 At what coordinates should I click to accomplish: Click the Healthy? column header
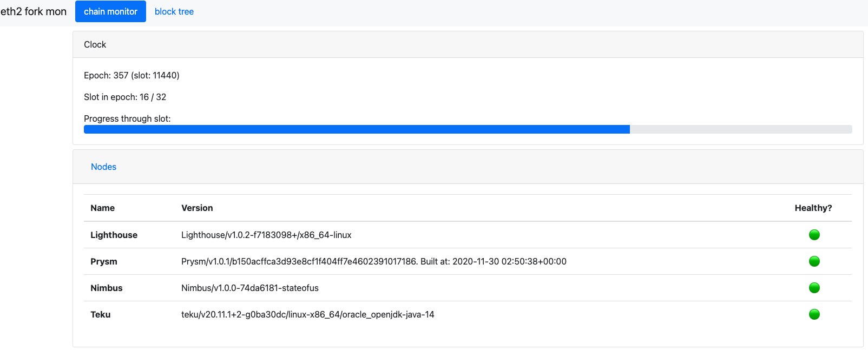[x=813, y=208]
